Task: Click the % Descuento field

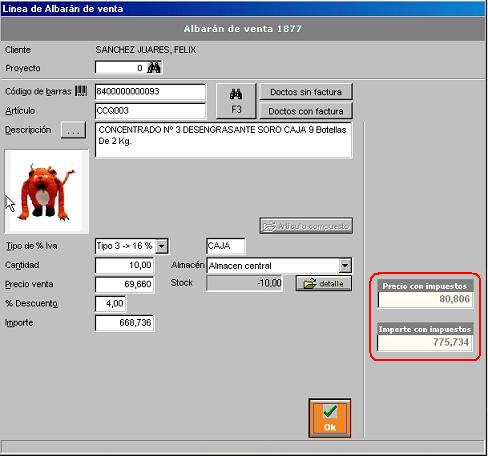Action: pos(110,304)
